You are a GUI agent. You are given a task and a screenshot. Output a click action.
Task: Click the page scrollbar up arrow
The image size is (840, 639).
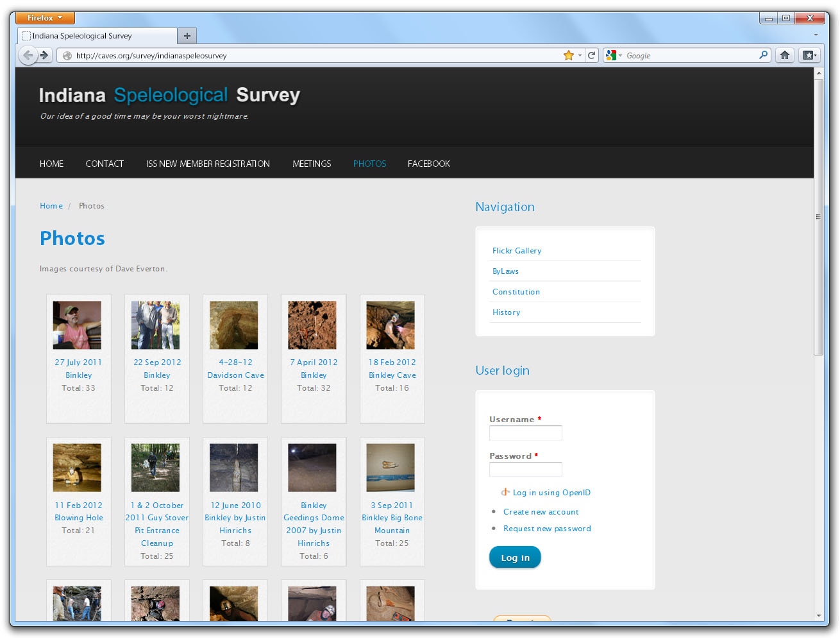(x=819, y=73)
